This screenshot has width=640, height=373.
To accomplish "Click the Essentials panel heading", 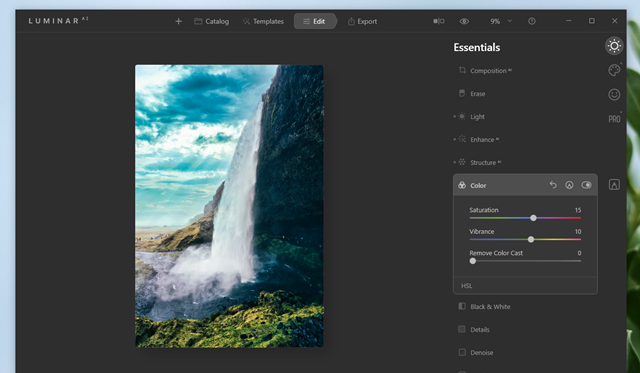I will 477,47.
